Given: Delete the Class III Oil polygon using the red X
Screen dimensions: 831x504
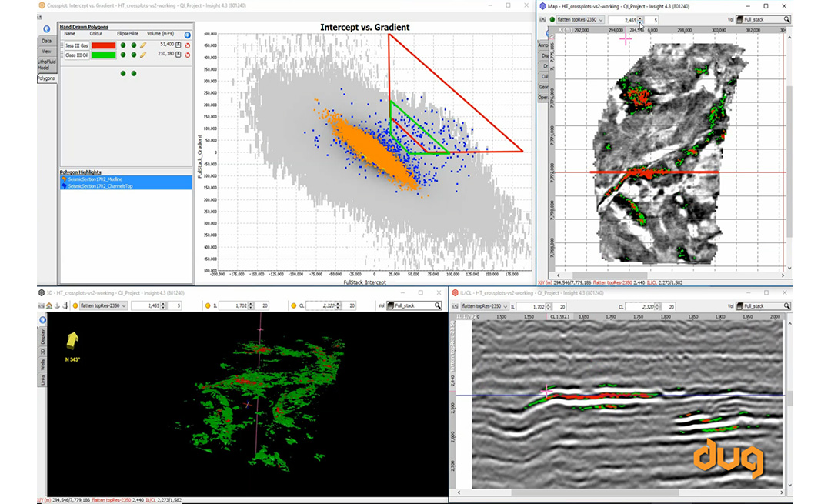Looking at the screenshot, I should (189, 55).
